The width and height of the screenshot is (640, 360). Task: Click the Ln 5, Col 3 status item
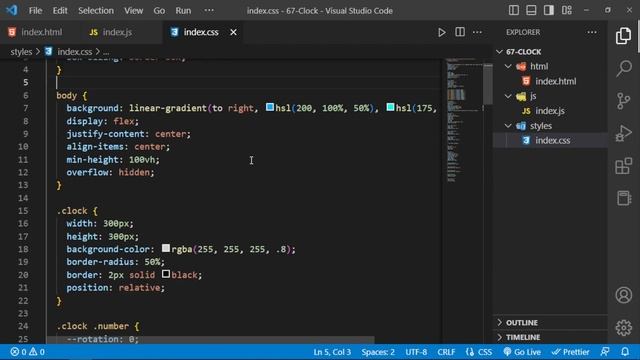point(332,352)
